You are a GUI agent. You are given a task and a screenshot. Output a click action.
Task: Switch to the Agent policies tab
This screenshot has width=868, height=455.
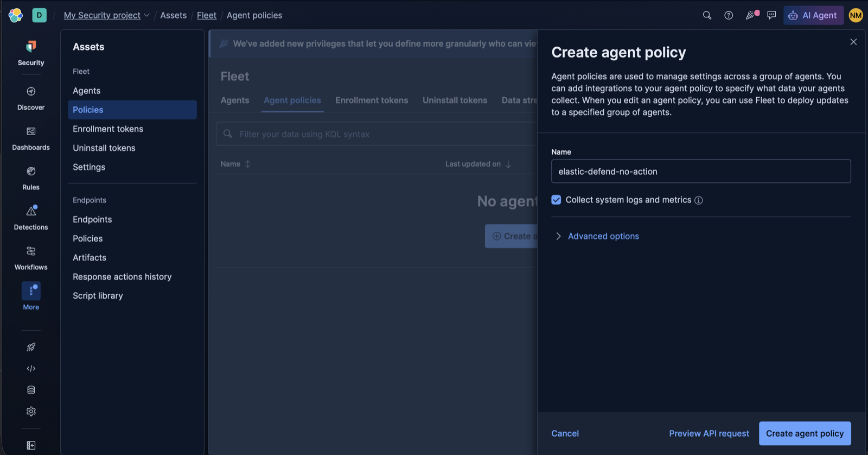[292, 100]
